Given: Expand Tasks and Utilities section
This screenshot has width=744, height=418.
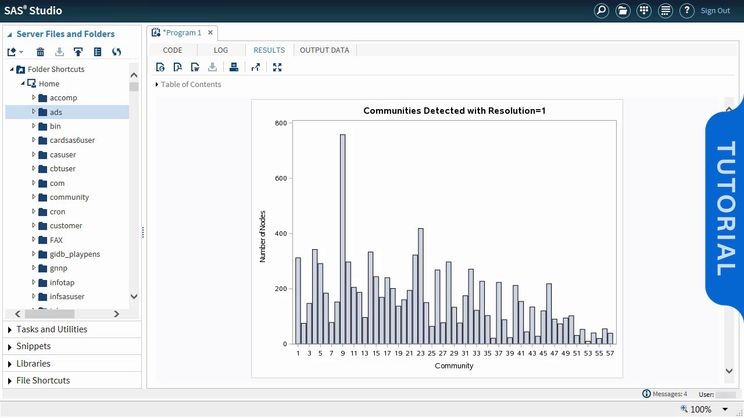Looking at the screenshot, I should pos(9,330).
